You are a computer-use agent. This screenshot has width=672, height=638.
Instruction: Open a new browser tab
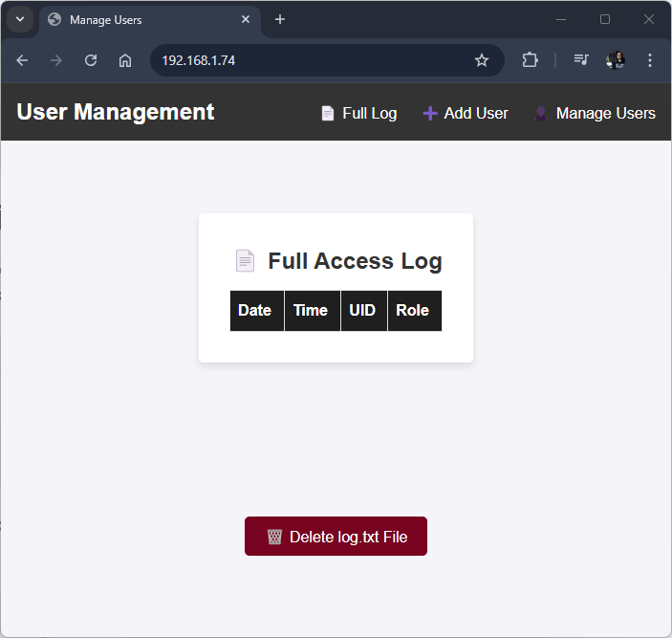(280, 19)
